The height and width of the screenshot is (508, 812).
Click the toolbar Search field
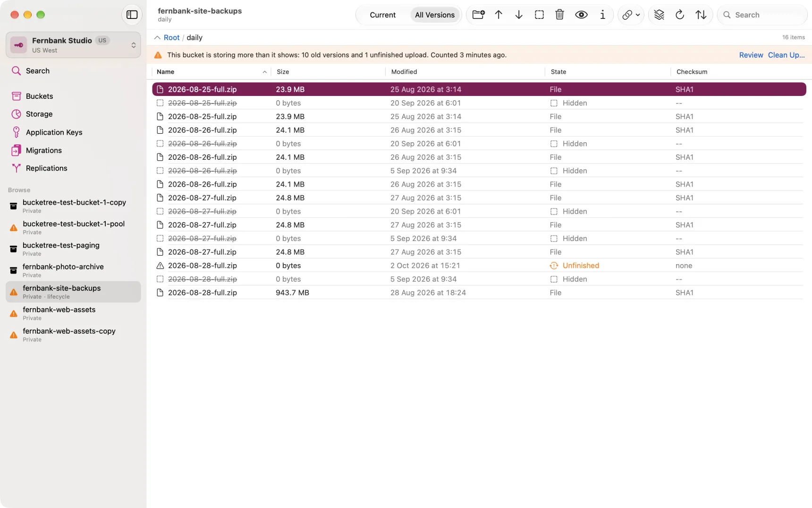tap(762, 15)
